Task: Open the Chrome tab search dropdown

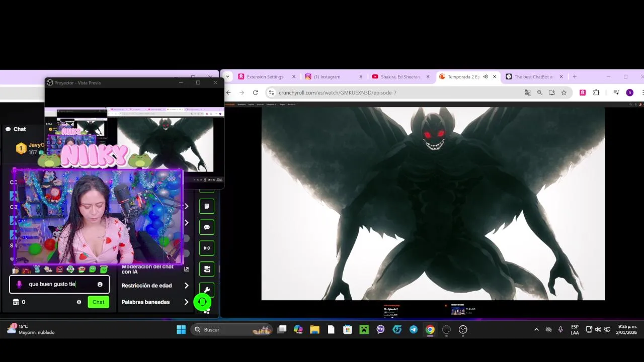Action: (227, 77)
